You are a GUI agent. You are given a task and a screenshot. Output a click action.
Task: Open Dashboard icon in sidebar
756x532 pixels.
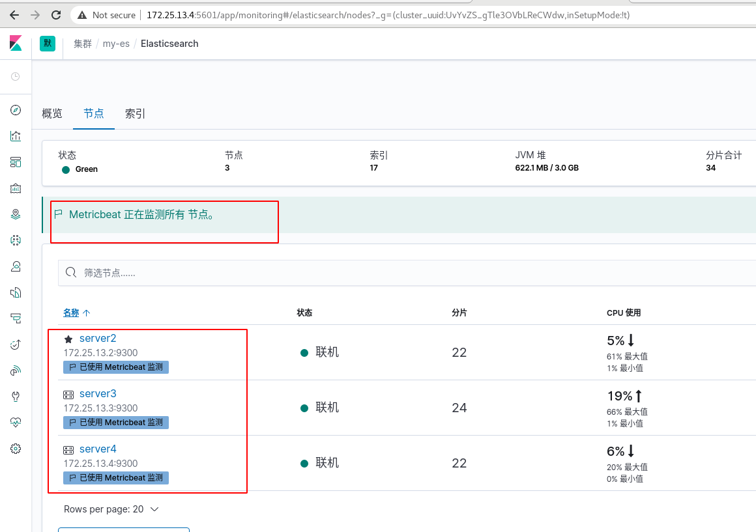click(x=16, y=162)
